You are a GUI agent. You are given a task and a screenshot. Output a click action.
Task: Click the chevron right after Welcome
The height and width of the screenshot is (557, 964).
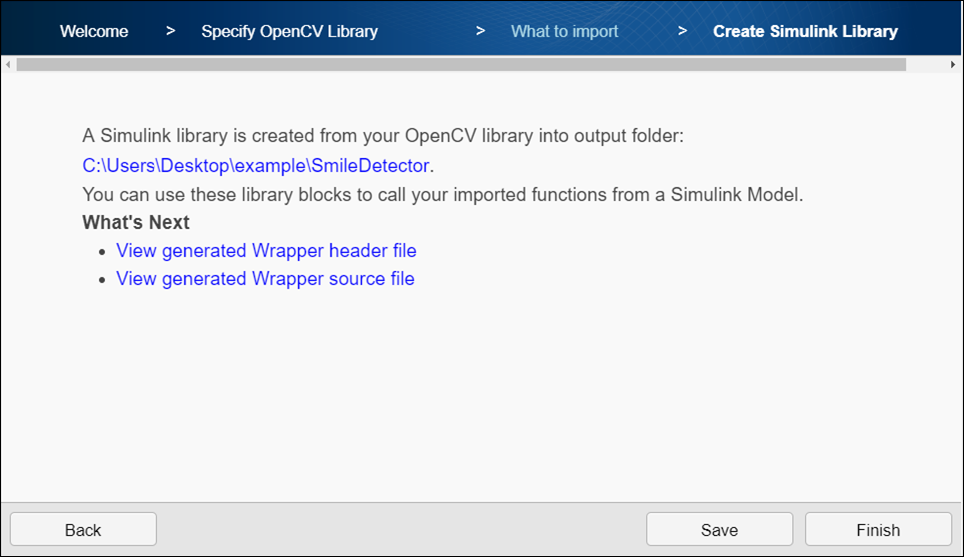pyautogui.click(x=171, y=31)
